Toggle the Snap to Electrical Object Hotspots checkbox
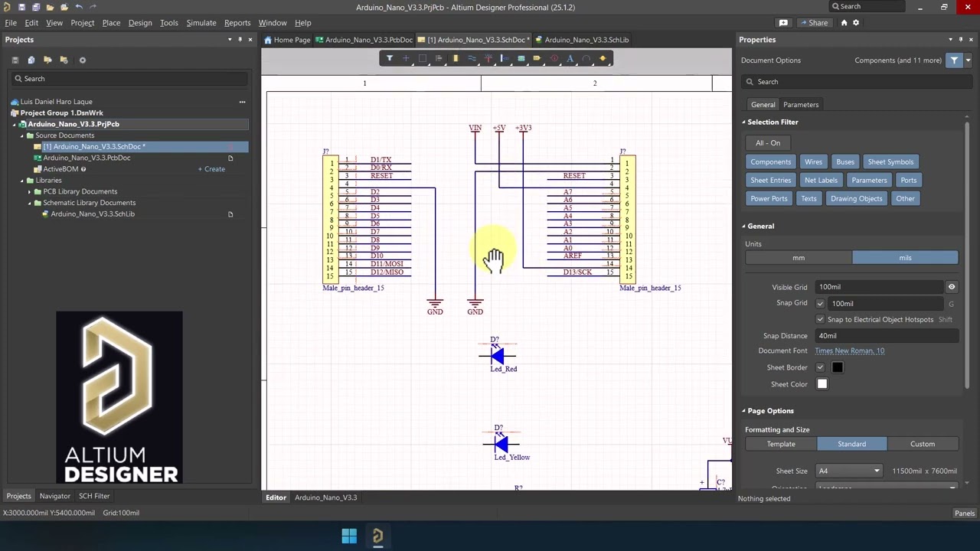980x551 pixels. (821, 319)
